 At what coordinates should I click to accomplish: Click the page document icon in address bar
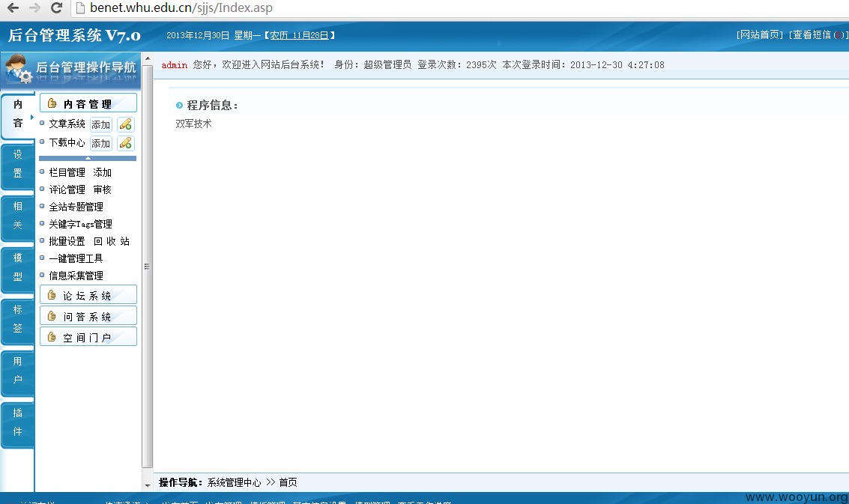[80, 7]
